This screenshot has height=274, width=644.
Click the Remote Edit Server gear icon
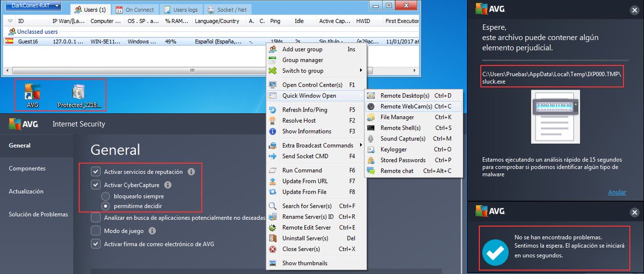coord(273,227)
